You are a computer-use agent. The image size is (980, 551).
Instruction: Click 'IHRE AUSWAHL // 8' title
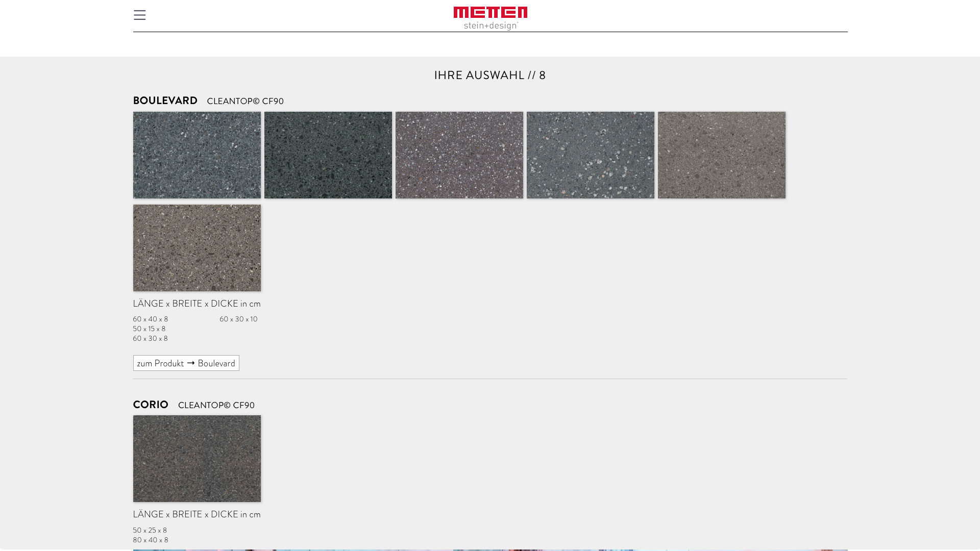tap(490, 75)
